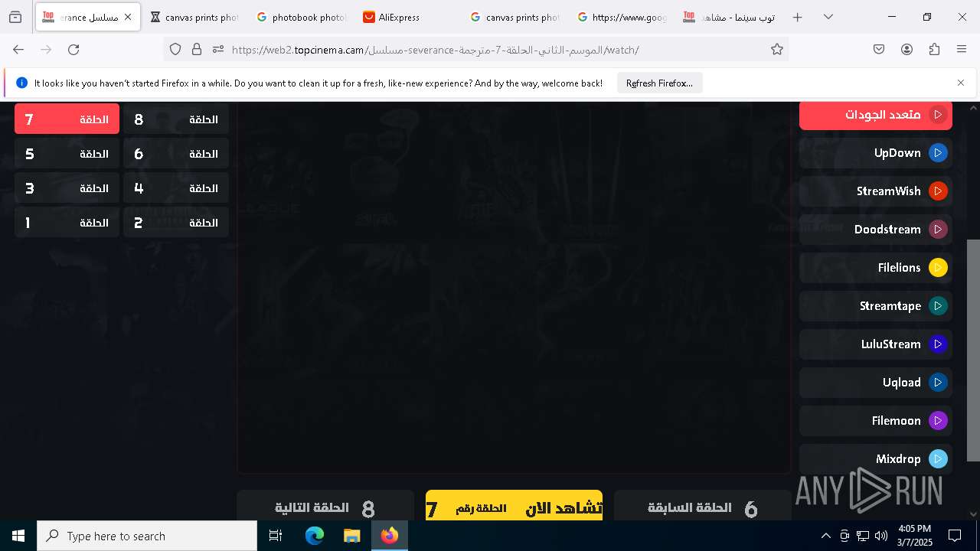Image resolution: width=980 pixels, height=551 pixels.
Task: Open Extensions puzzle icon
Action: pyautogui.click(x=934, y=49)
